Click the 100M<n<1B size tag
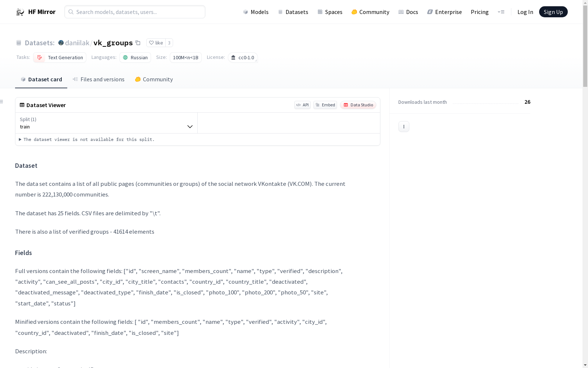Screen dimensions: 588x368 tap(186, 57)
